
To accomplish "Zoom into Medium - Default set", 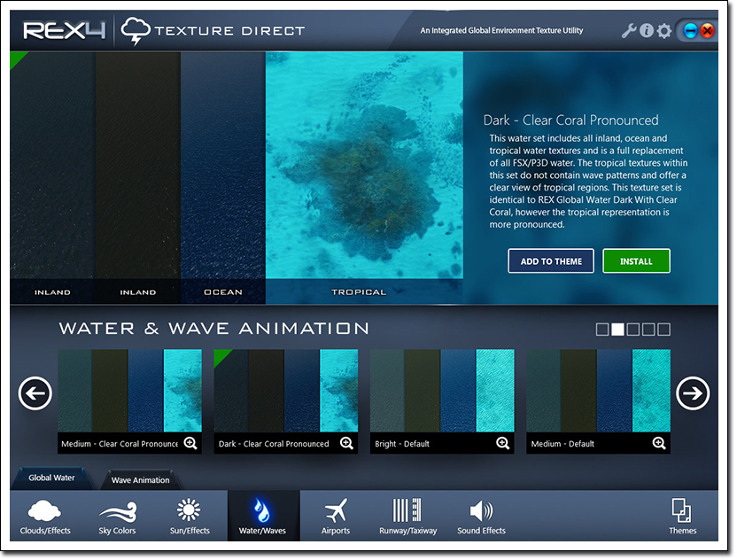I will (x=659, y=443).
